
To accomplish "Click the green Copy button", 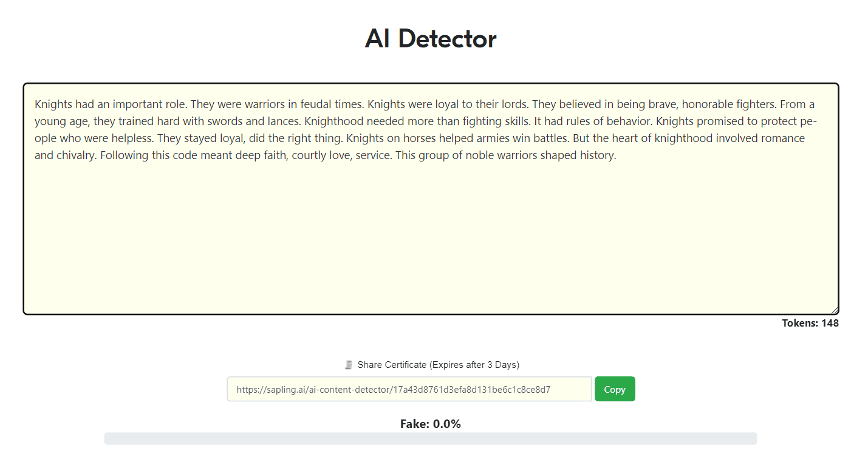I will (615, 389).
